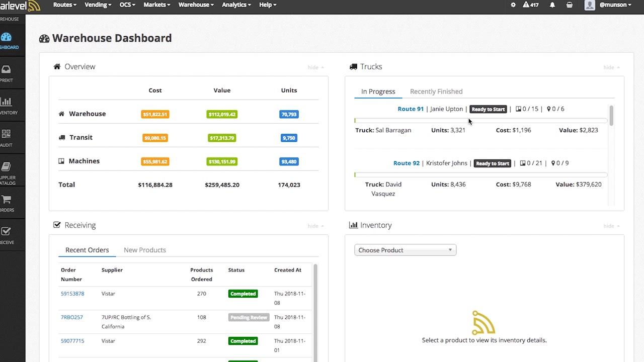
Task: Open the Analytics dropdown menu
Action: click(236, 5)
